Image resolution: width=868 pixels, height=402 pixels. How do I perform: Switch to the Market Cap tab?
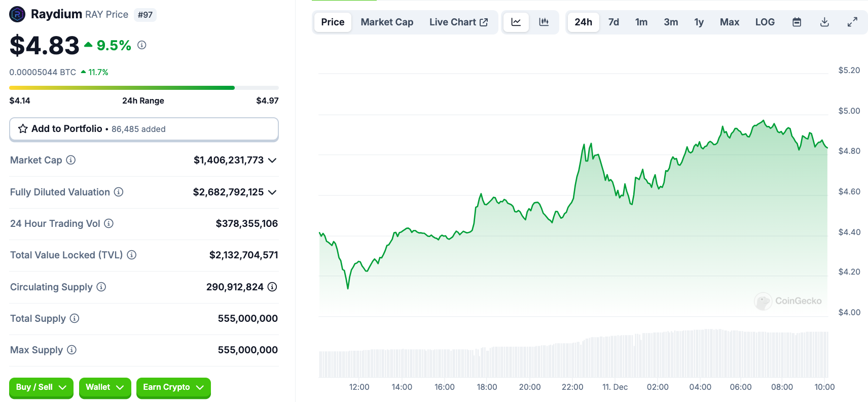pyautogui.click(x=387, y=22)
